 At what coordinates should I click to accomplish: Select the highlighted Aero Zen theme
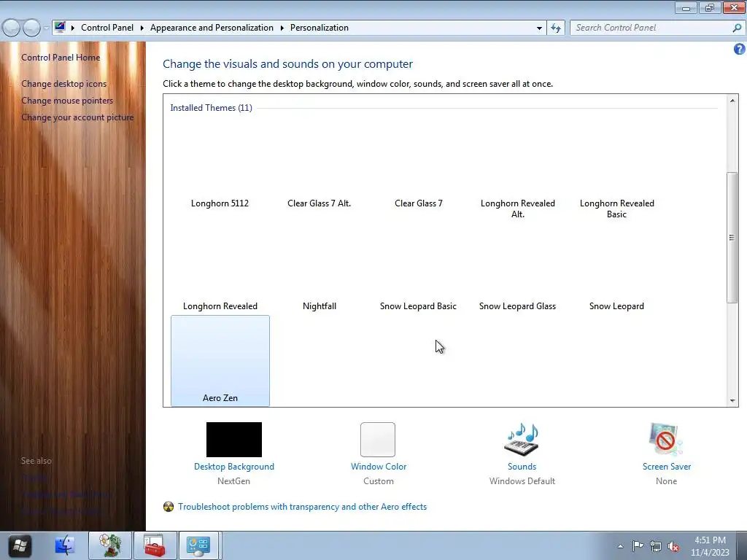tap(220, 361)
